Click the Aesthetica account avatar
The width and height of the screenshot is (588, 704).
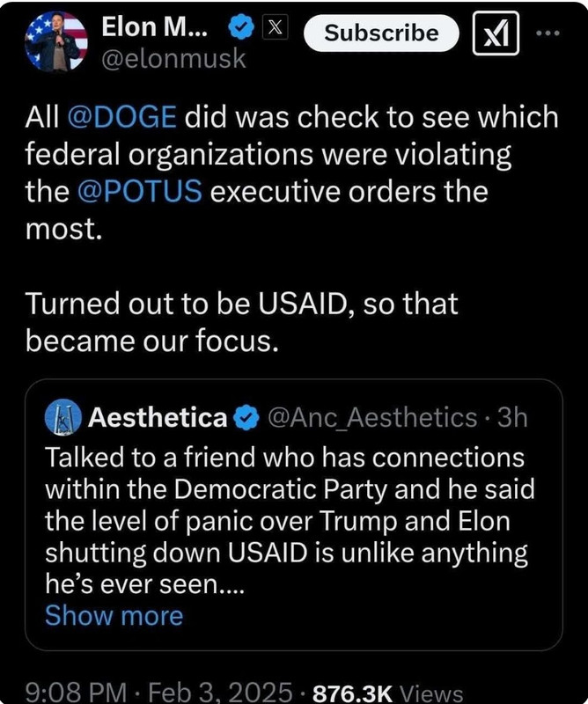[62, 417]
